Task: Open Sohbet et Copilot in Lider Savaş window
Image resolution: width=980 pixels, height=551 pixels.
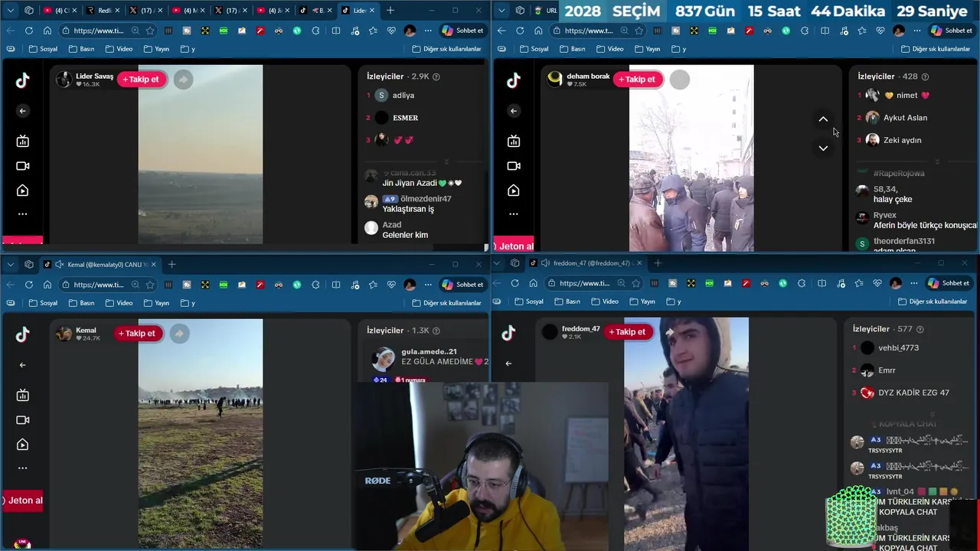Action: 463,31
